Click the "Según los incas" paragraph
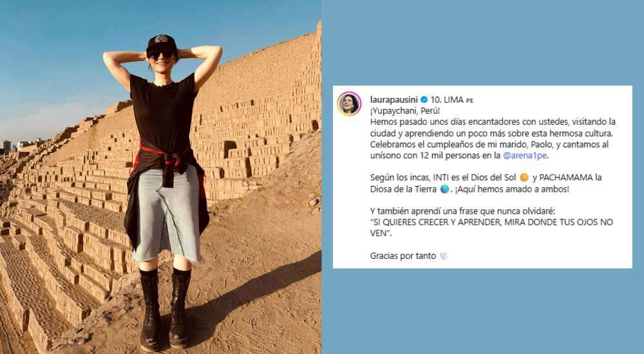This screenshot has height=354, width=644. pos(486,183)
